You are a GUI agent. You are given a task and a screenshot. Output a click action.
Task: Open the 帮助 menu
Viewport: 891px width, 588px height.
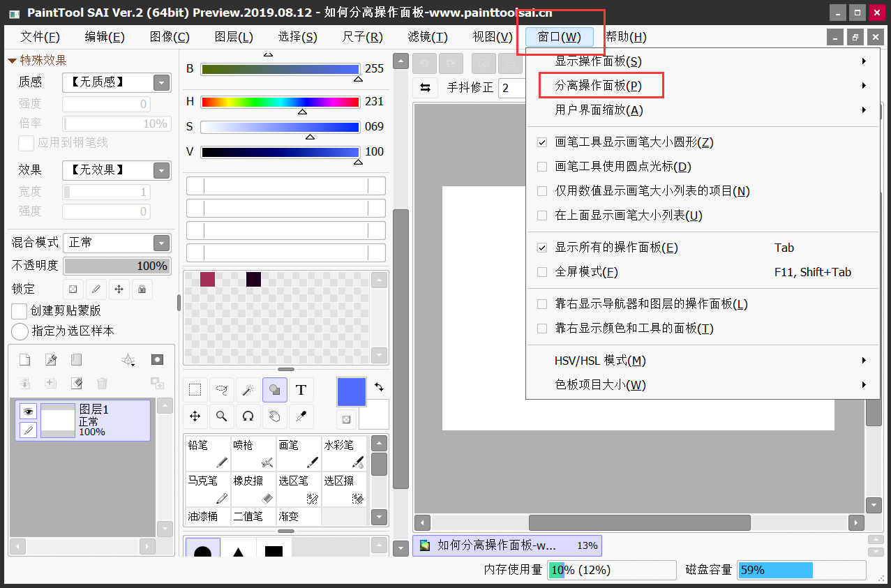[626, 38]
